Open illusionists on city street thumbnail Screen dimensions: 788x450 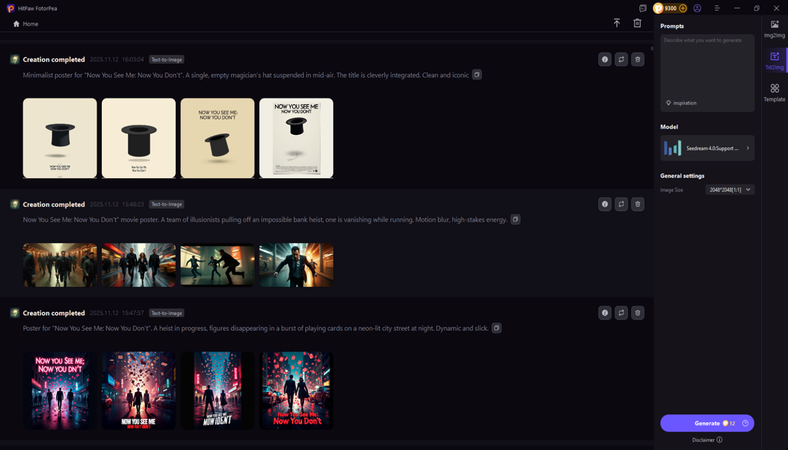139,265
